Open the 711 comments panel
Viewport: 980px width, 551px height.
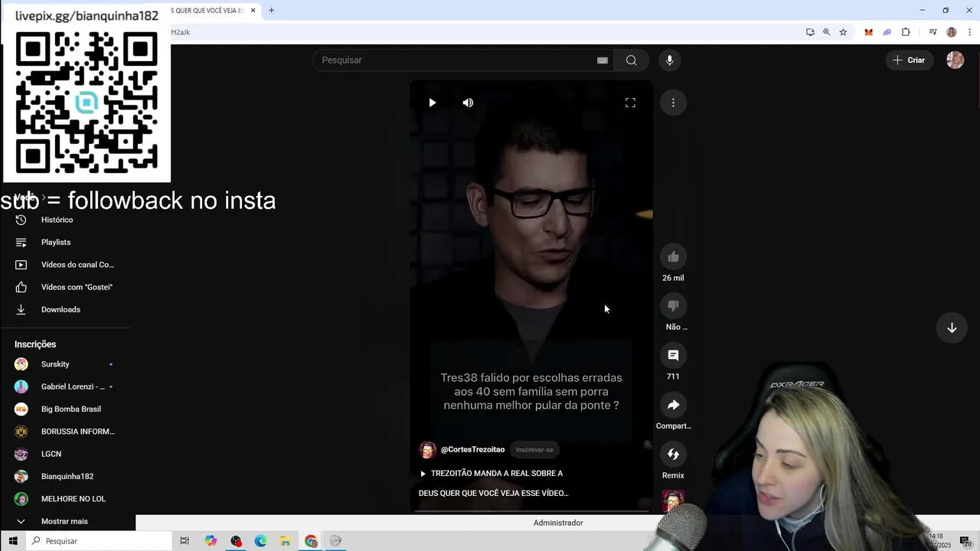(673, 355)
